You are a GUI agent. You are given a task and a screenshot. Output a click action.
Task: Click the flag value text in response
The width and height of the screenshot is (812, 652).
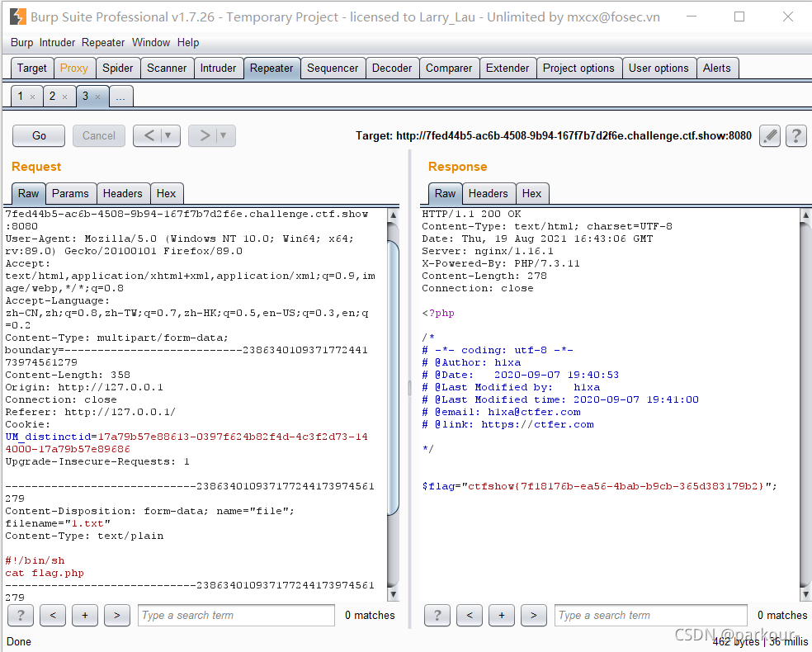coord(616,486)
